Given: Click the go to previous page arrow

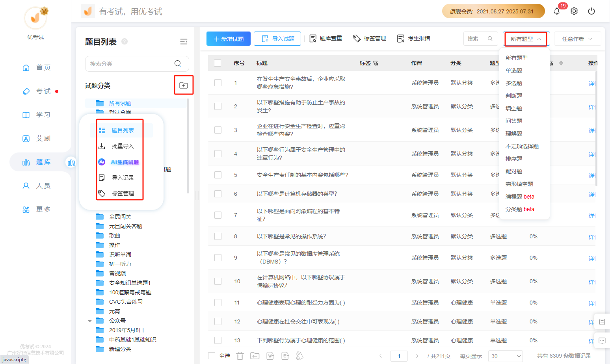Looking at the screenshot, I should coord(381,356).
